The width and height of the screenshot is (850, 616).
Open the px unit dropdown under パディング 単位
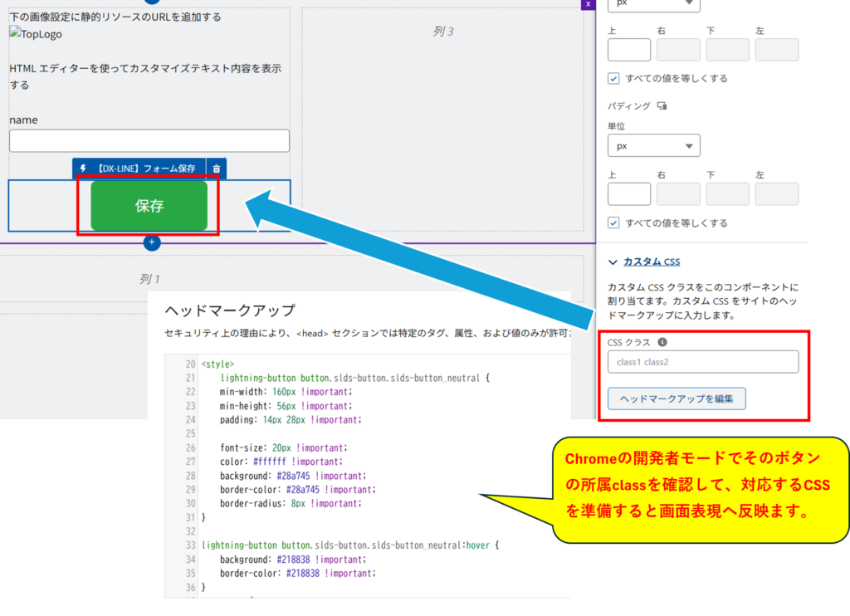point(654,146)
